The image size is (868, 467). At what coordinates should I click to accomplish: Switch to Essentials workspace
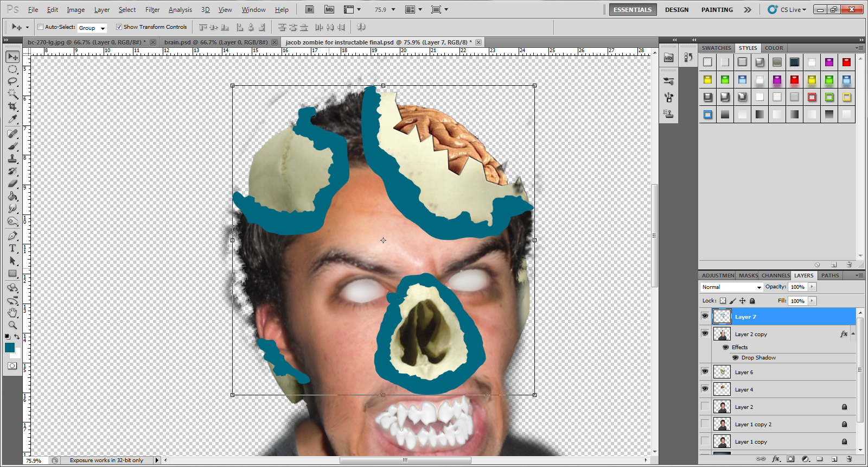pos(633,10)
